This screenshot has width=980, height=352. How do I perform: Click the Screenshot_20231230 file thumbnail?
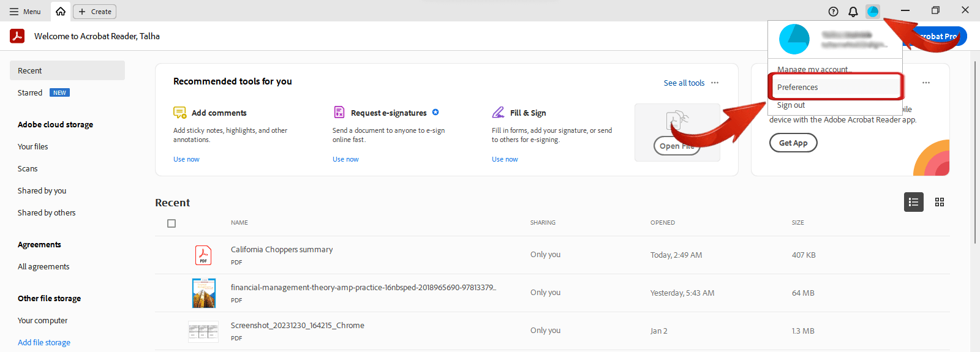[203, 331]
